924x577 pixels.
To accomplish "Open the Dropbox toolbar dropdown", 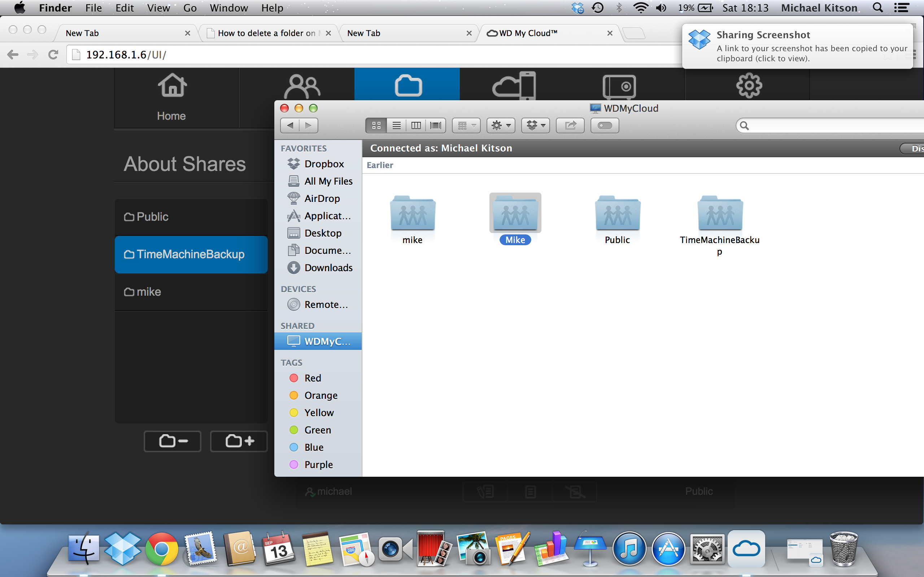I will (535, 125).
